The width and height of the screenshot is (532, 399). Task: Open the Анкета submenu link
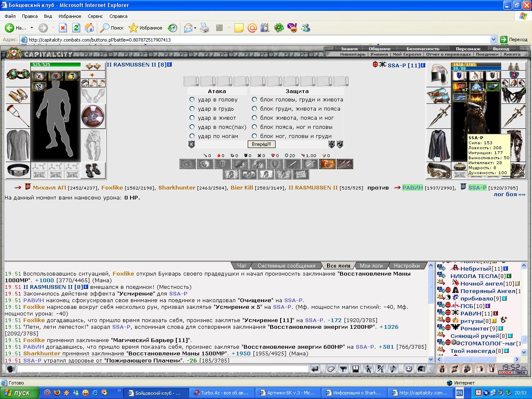(x=512, y=54)
